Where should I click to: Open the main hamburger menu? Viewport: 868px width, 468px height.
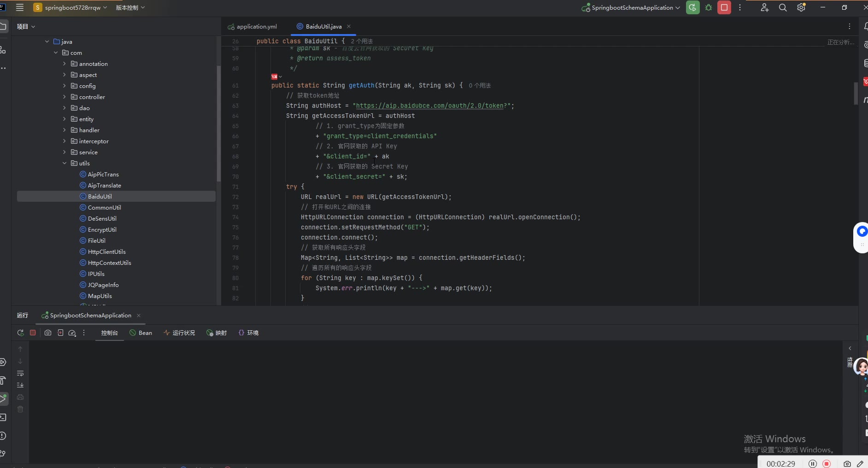pos(20,7)
